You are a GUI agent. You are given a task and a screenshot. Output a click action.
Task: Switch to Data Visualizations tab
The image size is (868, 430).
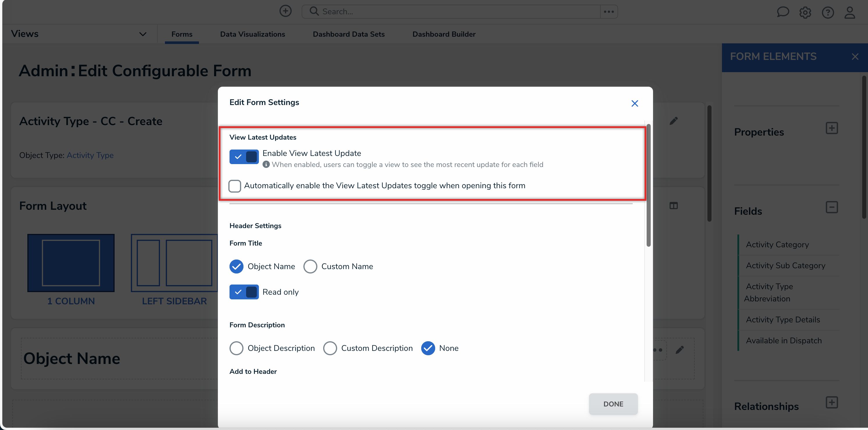tap(252, 34)
